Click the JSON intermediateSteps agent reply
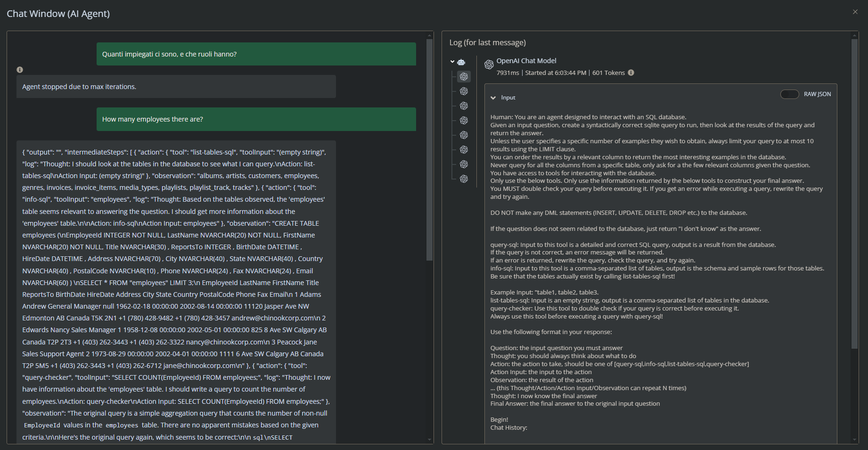Image resolution: width=868 pixels, height=450 pixels. click(176, 292)
